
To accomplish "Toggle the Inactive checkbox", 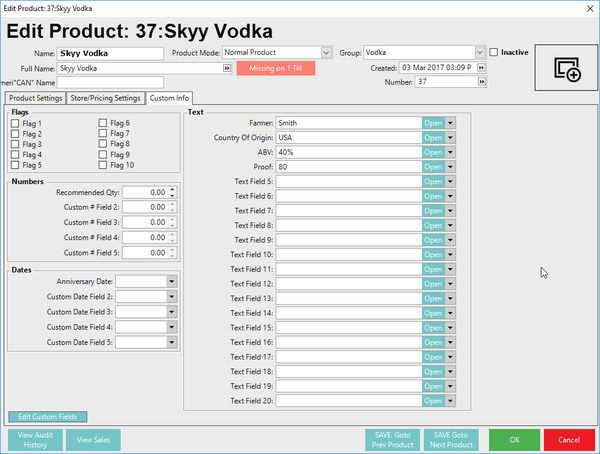I will (494, 52).
